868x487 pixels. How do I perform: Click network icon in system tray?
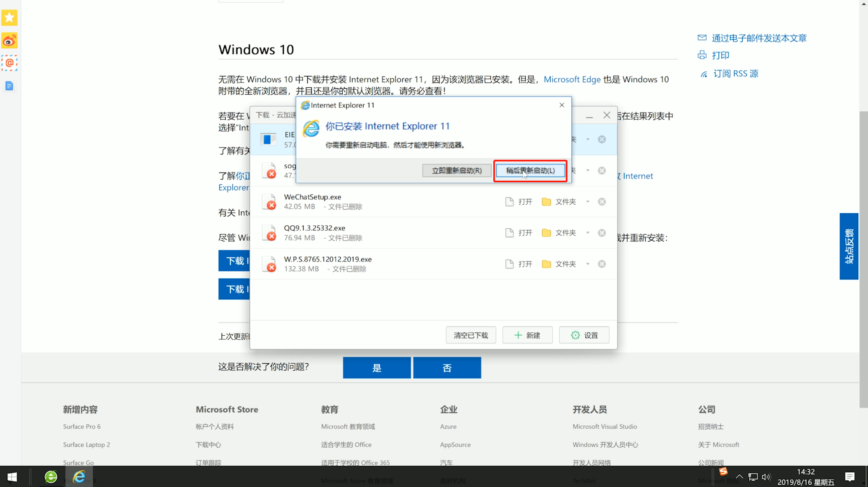point(753,477)
